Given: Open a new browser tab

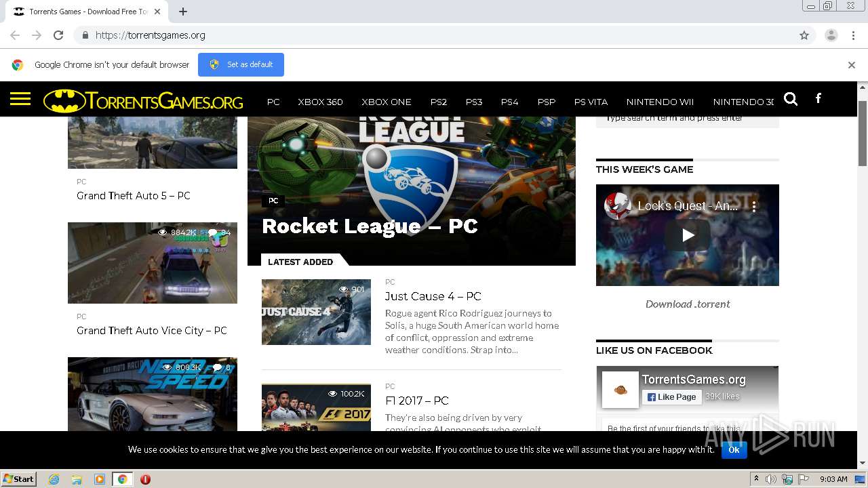Looking at the screenshot, I should (x=183, y=12).
